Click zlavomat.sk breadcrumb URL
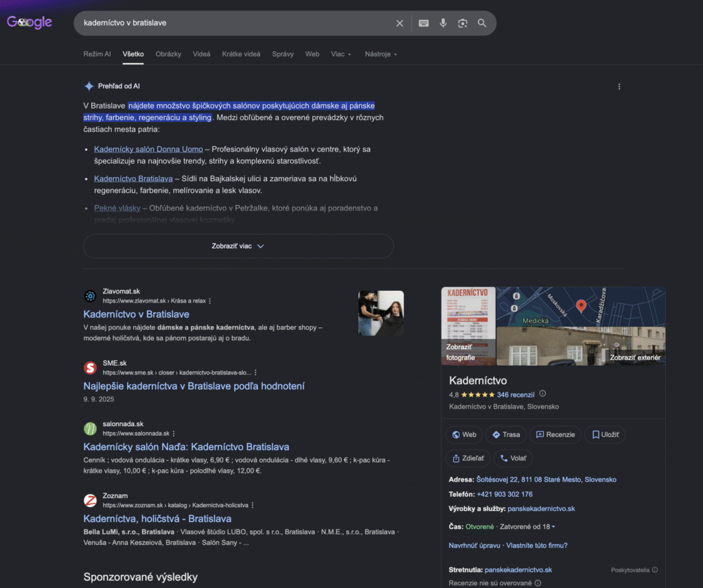The image size is (703, 588). pos(154,301)
